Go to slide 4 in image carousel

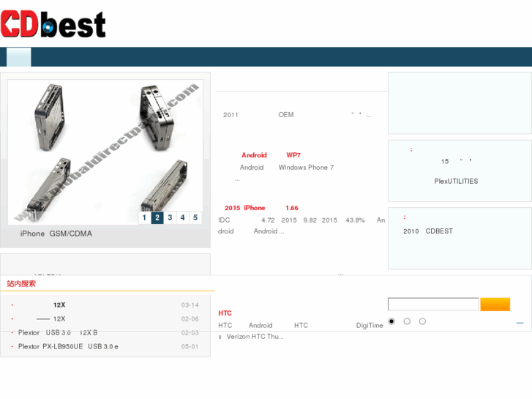(x=182, y=217)
